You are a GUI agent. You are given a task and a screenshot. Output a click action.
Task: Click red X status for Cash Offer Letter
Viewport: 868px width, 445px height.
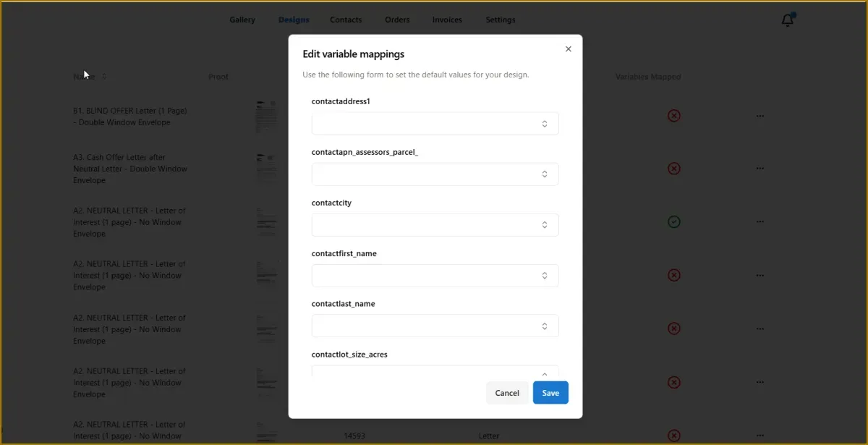pyautogui.click(x=673, y=169)
